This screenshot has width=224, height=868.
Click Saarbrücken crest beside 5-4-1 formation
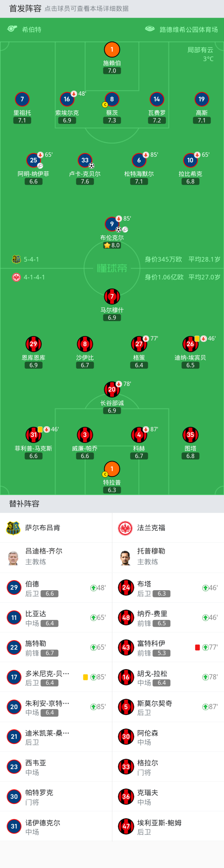click(x=16, y=259)
